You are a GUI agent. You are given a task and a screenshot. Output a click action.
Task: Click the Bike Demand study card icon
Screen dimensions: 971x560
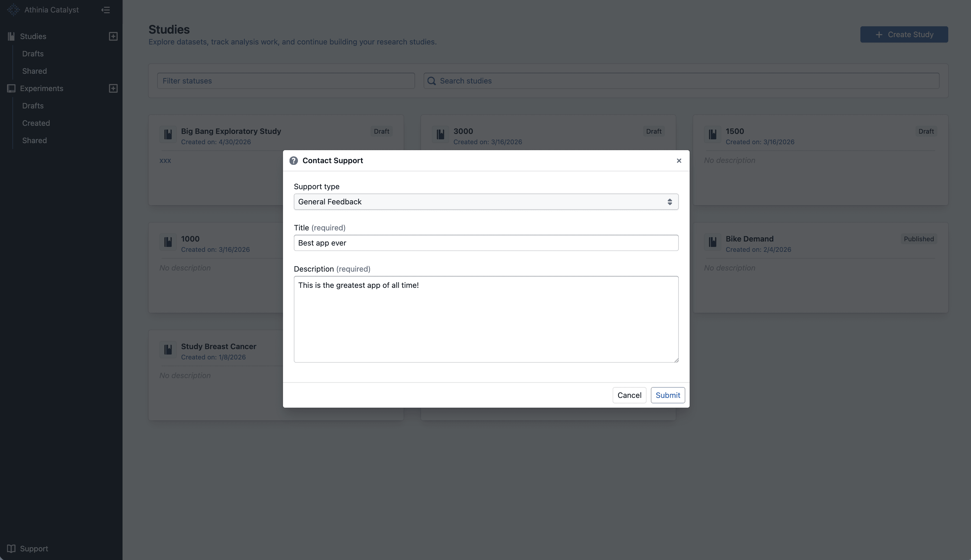pos(713,242)
